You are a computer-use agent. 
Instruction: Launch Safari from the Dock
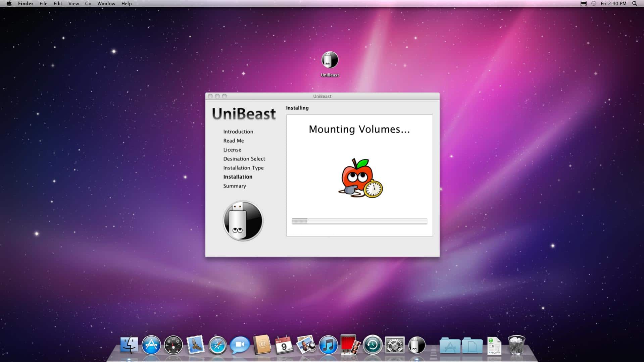click(217, 345)
